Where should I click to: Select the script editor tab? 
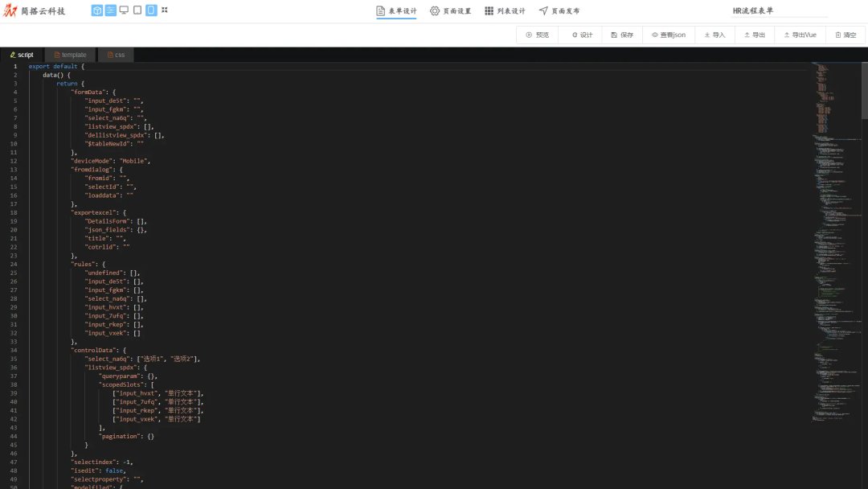click(x=22, y=55)
